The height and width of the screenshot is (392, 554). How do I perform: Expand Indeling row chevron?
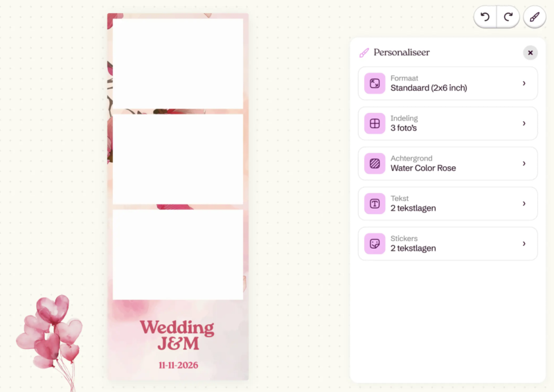[524, 123]
